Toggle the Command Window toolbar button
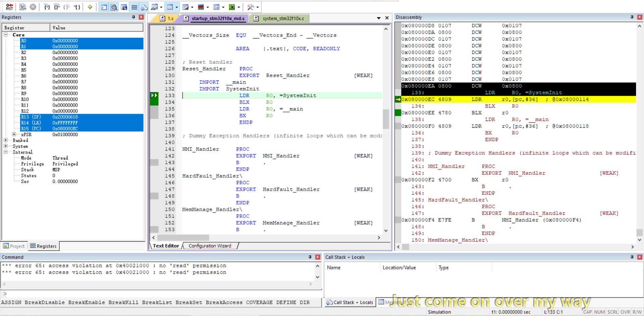This screenshot has height=316, width=644. [104, 7]
